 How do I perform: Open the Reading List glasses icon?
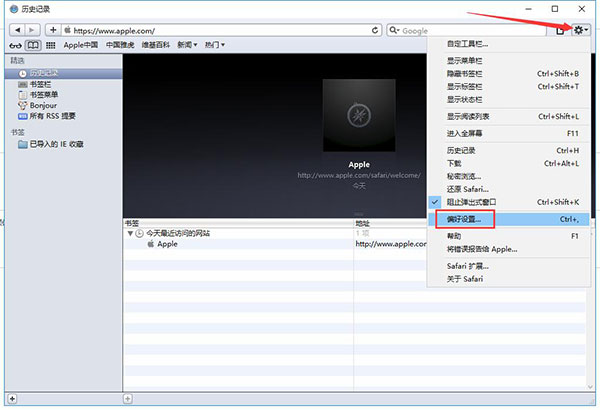[15, 45]
